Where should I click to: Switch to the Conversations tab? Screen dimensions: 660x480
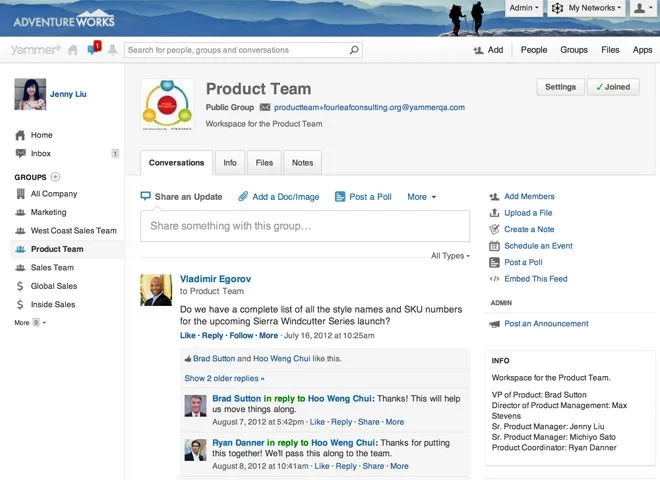[x=176, y=163]
